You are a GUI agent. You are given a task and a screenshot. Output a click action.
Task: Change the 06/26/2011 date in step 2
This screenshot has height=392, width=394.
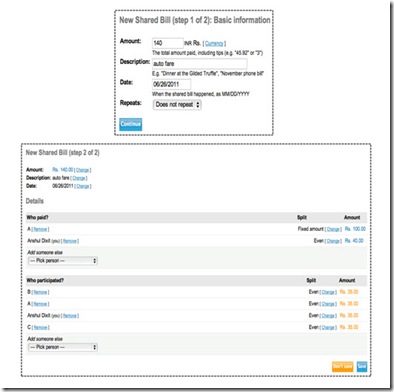83,186
